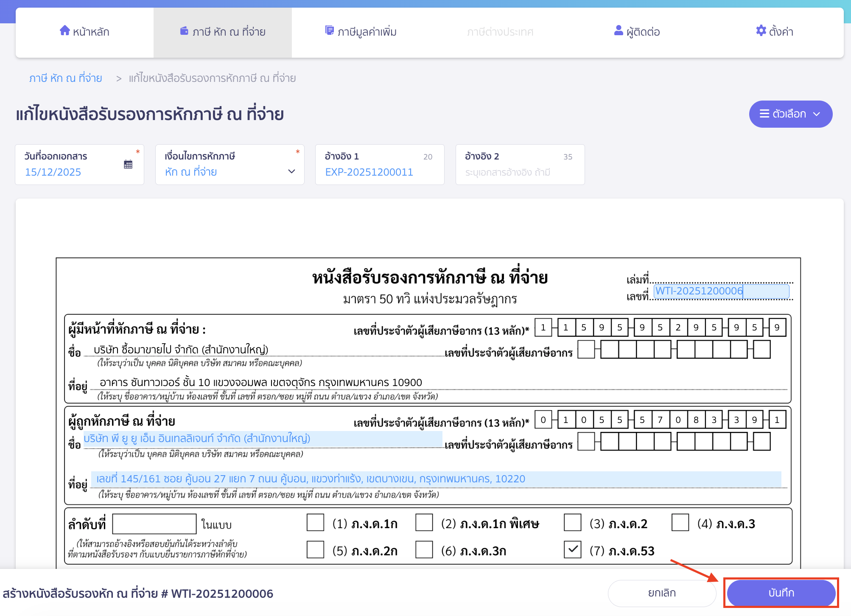851x616 pixels.
Task: Click the บันทึก save button
Action: (782, 593)
